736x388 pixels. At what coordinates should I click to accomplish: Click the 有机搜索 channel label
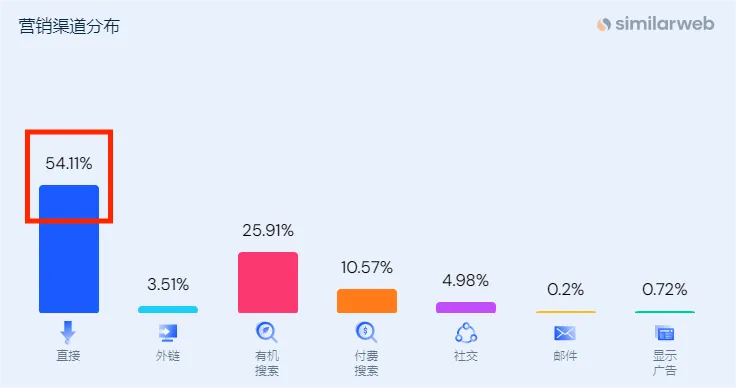pos(267,363)
